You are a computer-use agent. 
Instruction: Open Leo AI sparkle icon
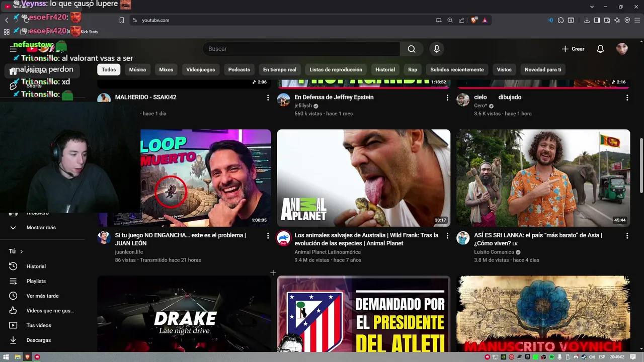[x=617, y=20]
